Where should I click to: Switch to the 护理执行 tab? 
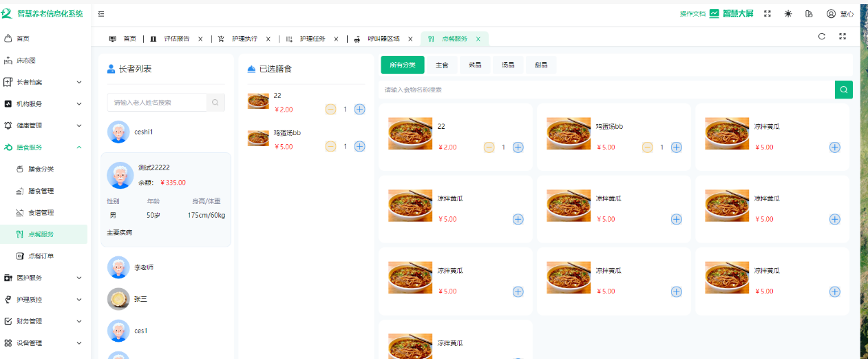(x=244, y=39)
